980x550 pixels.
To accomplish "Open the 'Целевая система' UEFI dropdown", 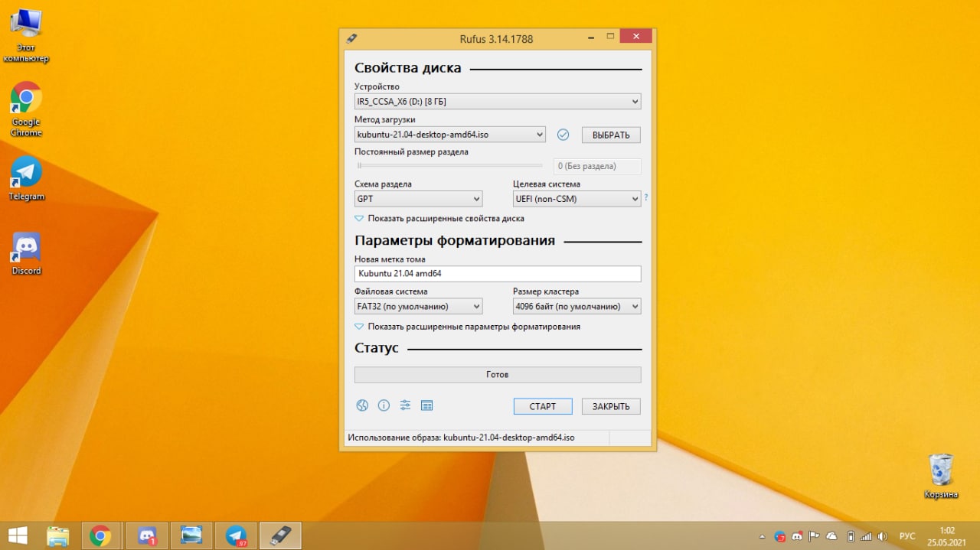I will point(577,199).
